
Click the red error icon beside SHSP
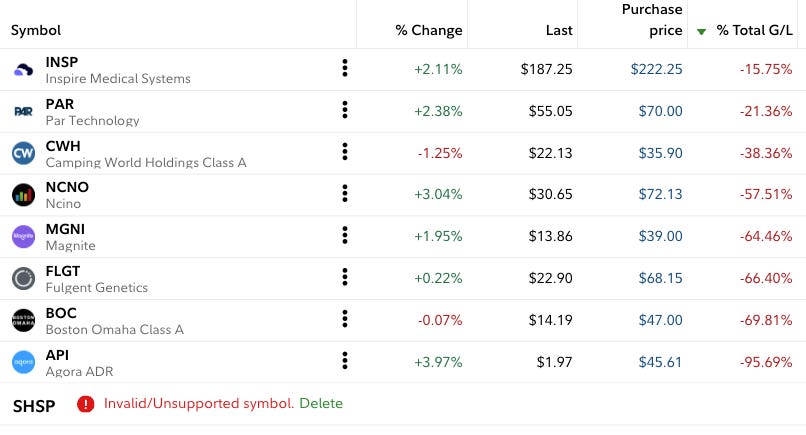(86, 404)
